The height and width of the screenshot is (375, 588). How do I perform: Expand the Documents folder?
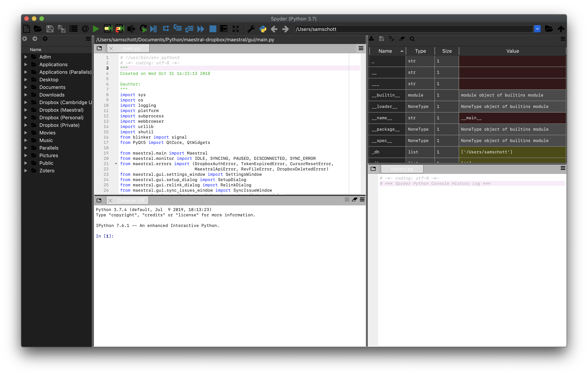click(26, 87)
